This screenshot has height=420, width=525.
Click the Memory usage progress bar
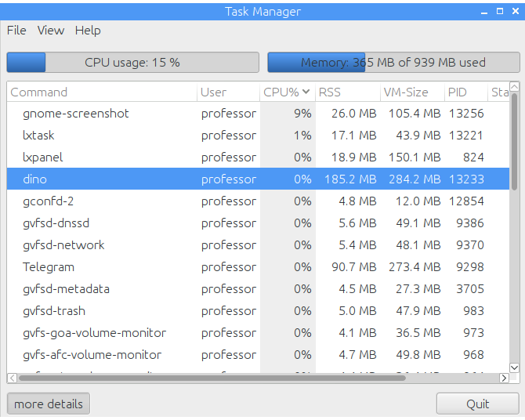tap(393, 63)
